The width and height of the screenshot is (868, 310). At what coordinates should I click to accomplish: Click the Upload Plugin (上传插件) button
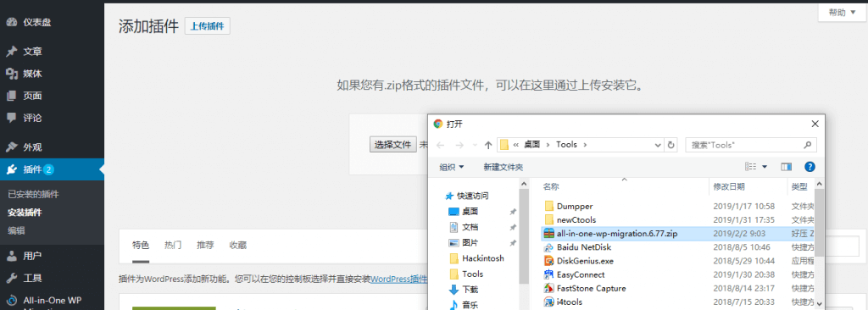(207, 26)
